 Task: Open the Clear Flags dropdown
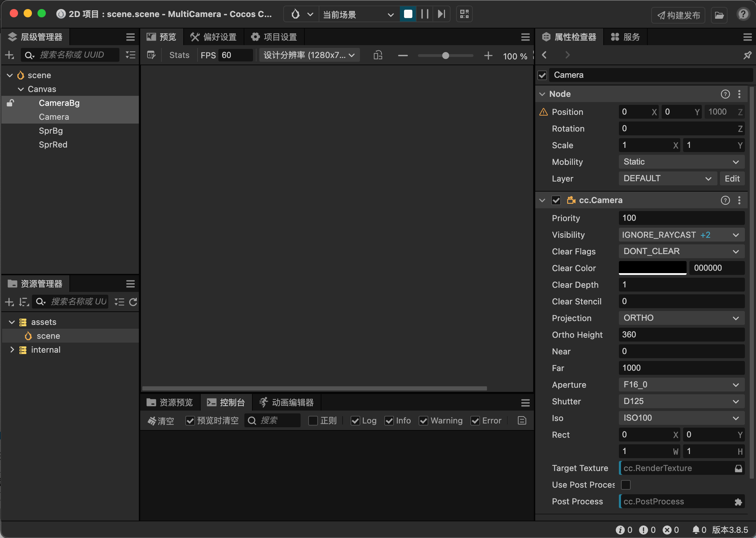click(x=681, y=251)
